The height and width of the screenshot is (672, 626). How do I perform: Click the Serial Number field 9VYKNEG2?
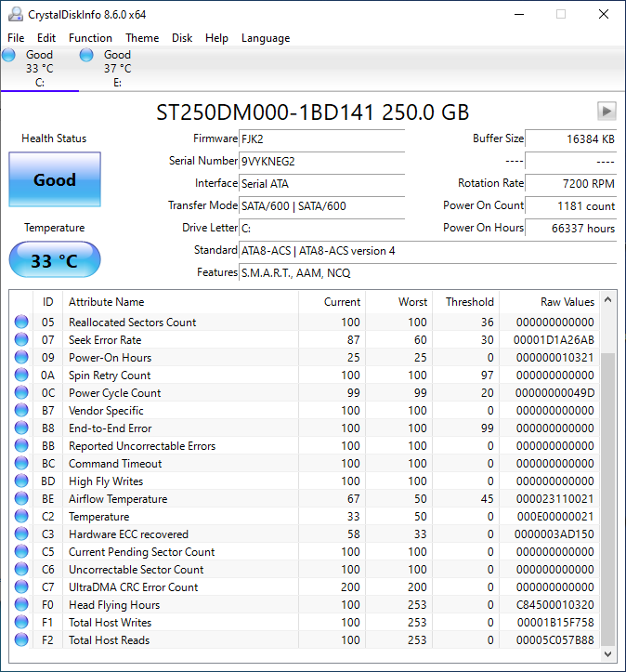coord(321,162)
